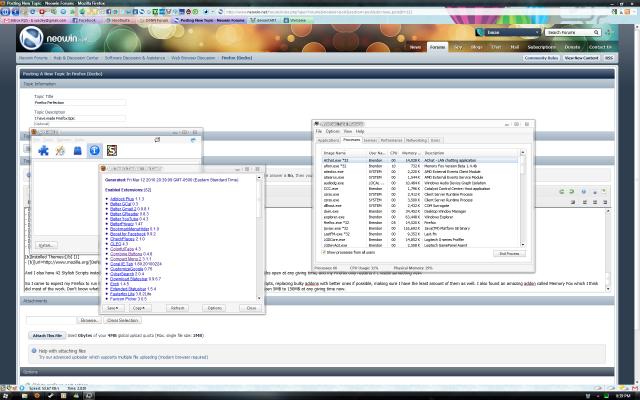The width and height of the screenshot is (640, 400).
Task: Click the Attach This File button
Action: pos(47,336)
